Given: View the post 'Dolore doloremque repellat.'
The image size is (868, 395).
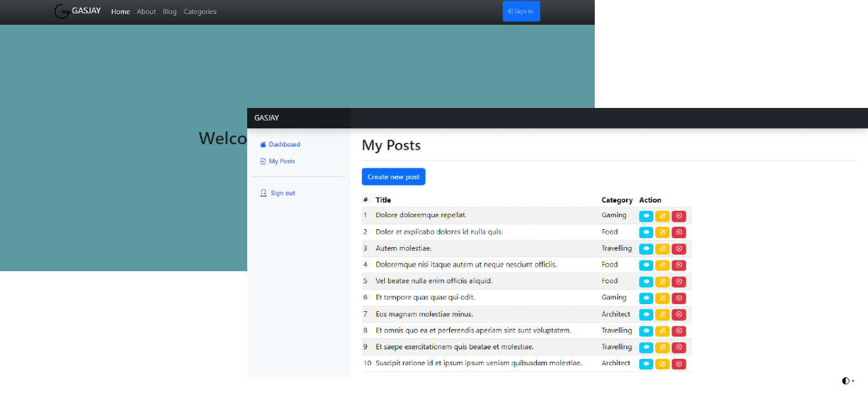Looking at the screenshot, I should [646, 216].
